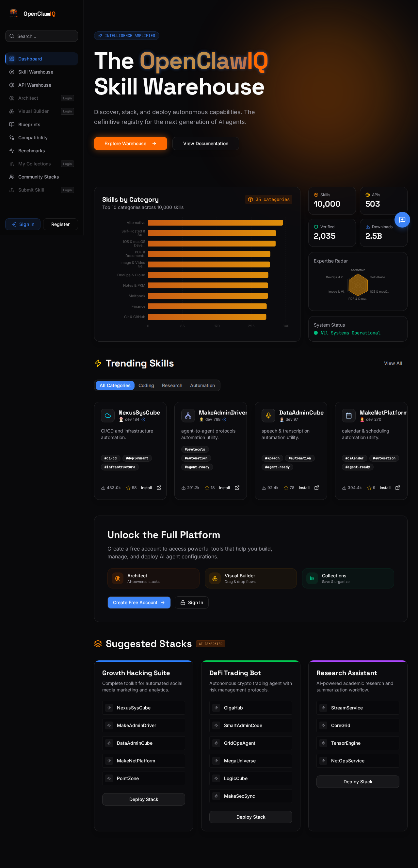Viewport: 418px width, 868px height.
Task: Click Create Free Account button
Action: click(x=139, y=603)
